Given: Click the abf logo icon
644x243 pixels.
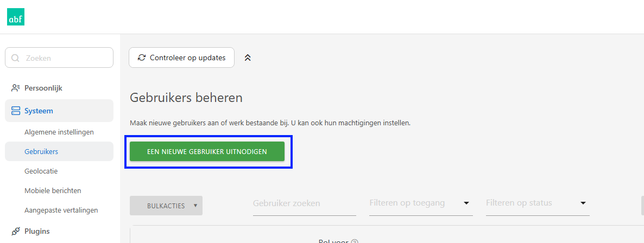Looking at the screenshot, I should point(16,17).
